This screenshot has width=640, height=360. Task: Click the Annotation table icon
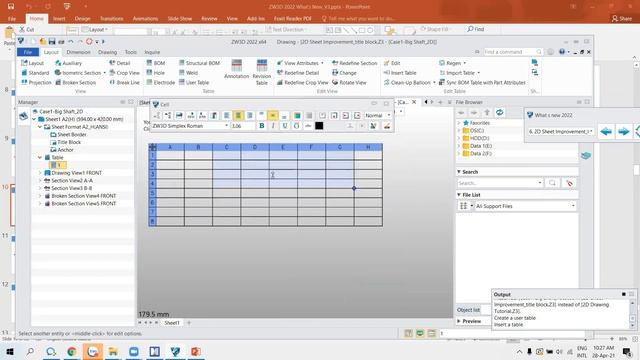pyautogui.click(x=236, y=69)
